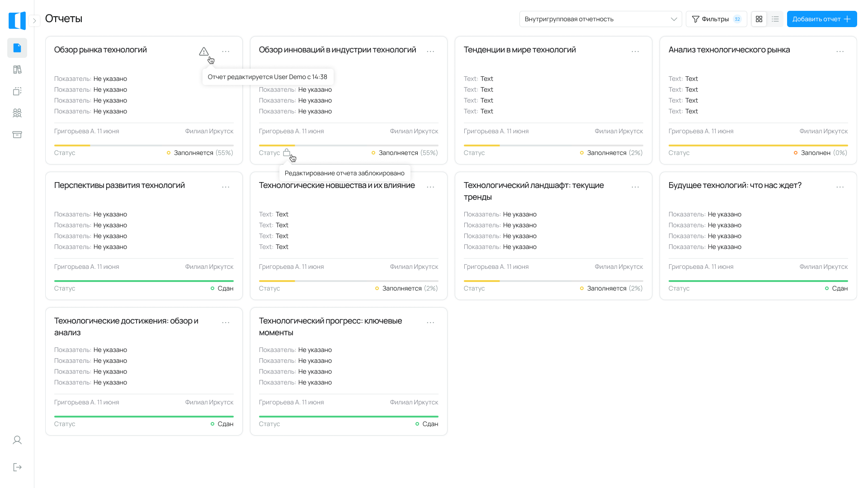This screenshot has width=868, height=488.
Task: Expand the sidebar with chevron arrow
Action: click(34, 21)
